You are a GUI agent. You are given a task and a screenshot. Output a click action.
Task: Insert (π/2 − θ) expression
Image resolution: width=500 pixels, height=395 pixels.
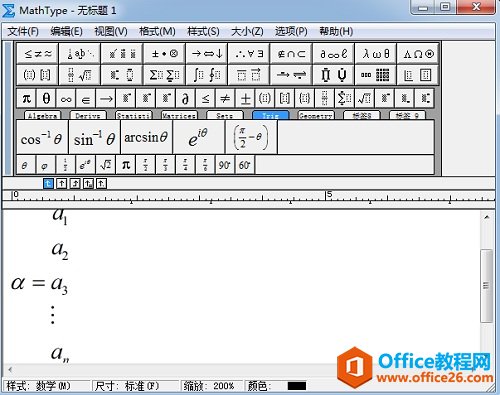pyautogui.click(x=251, y=137)
